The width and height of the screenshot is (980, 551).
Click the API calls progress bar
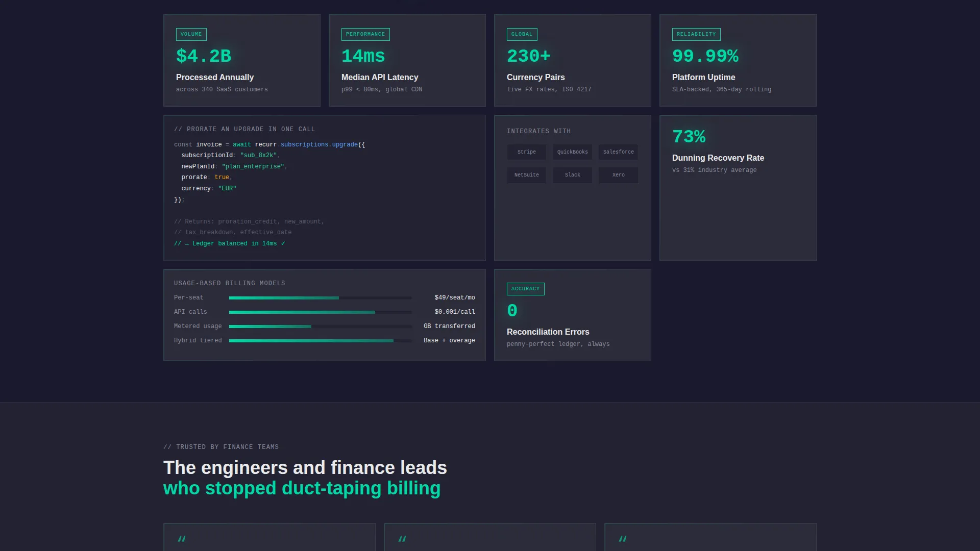pos(320,312)
